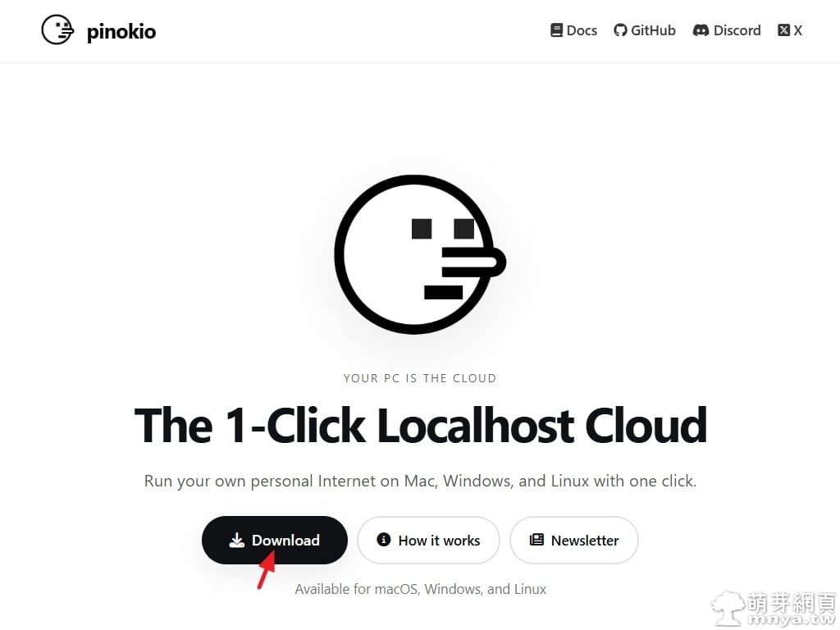The image size is (840, 630).
Task: Click the Available for macOS, Windows, Linux text
Action: [x=420, y=589]
